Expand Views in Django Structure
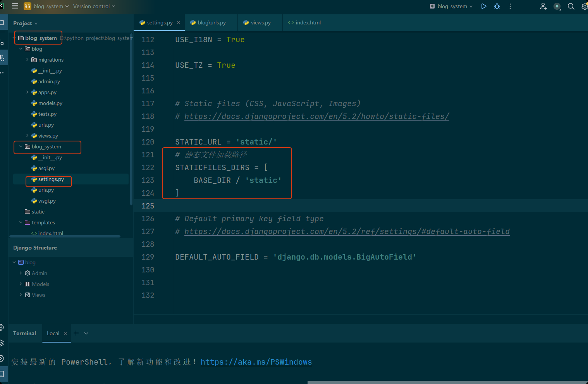588x384 pixels. [21, 295]
